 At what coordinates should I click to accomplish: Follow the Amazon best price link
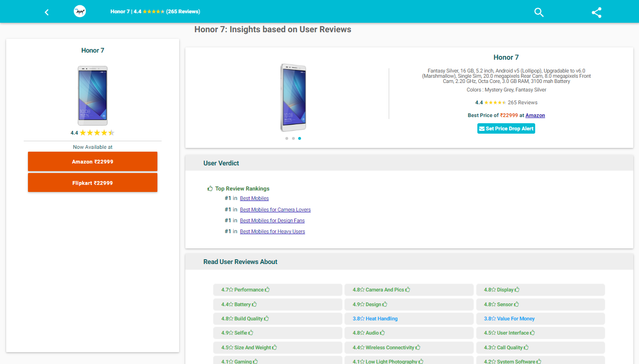point(535,115)
